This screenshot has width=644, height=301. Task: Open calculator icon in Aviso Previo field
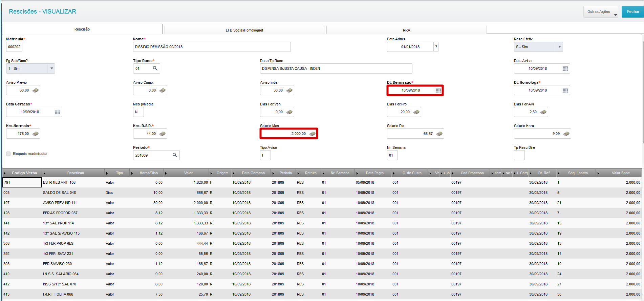[36, 91]
